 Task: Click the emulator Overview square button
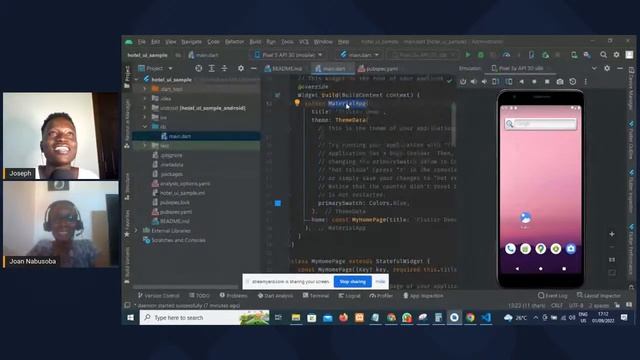click(547, 82)
